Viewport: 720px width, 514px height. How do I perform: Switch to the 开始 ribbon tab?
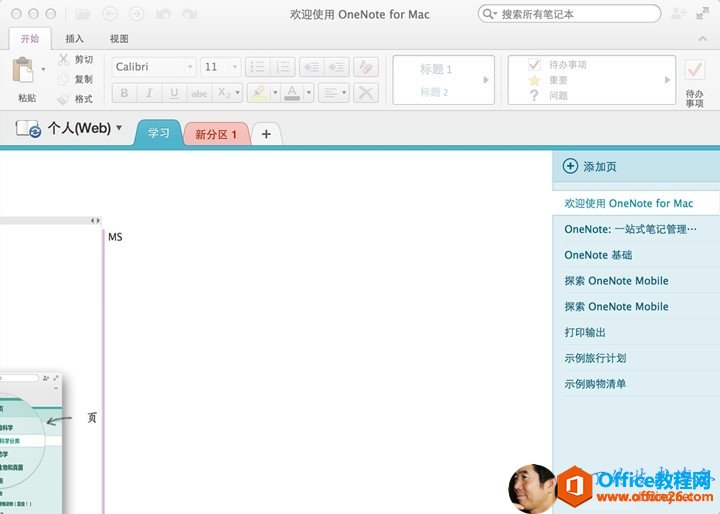click(30, 39)
